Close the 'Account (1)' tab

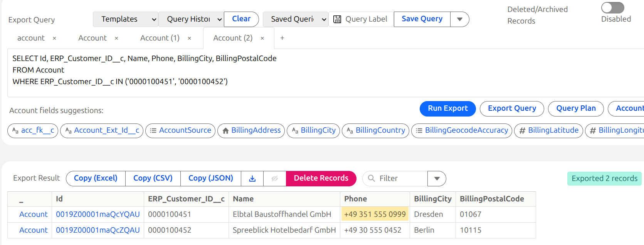[x=189, y=38]
